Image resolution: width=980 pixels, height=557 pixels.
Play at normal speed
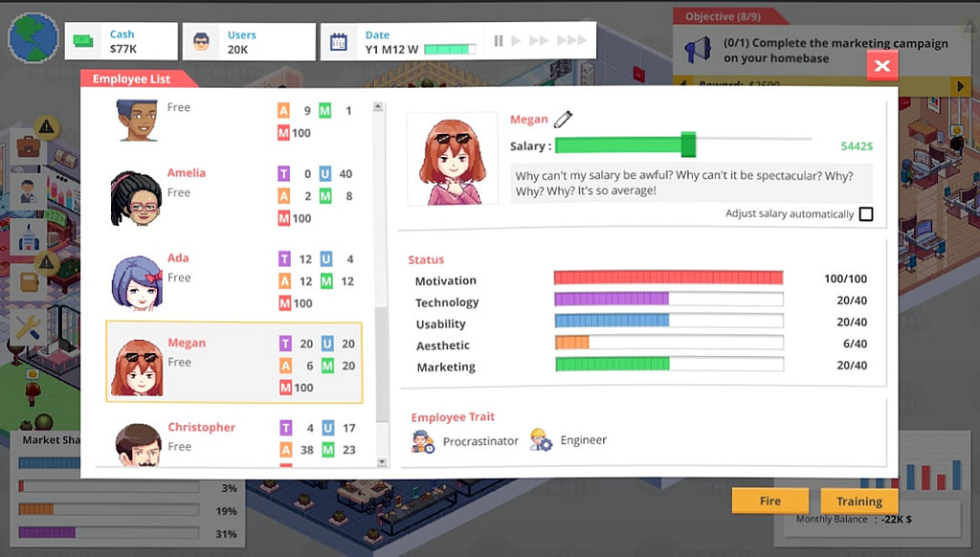516,40
